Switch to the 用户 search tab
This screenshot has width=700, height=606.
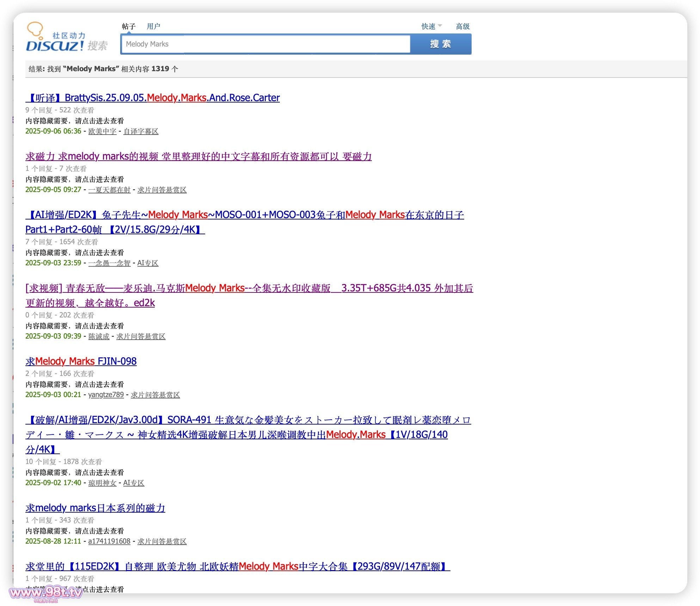pyautogui.click(x=153, y=26)
